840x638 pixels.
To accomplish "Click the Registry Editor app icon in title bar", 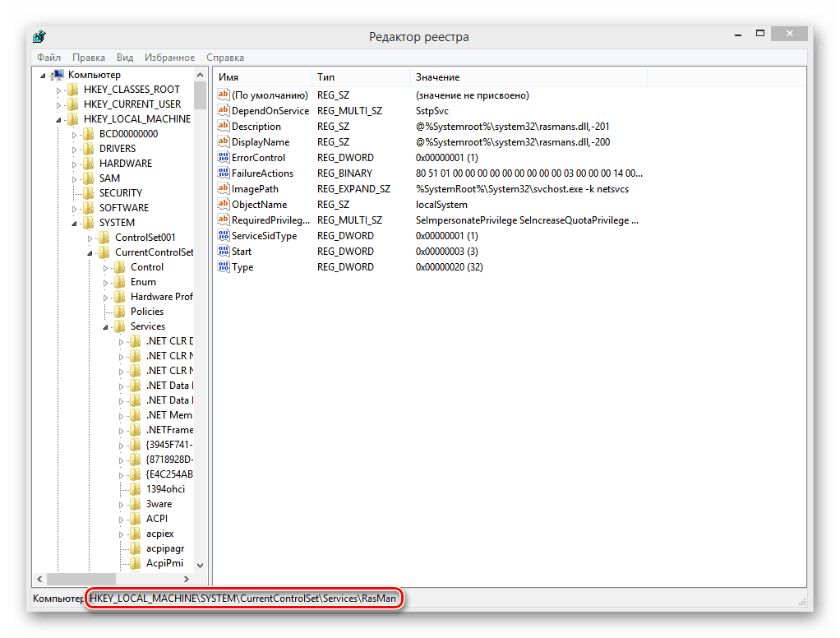I will [39, 36].
